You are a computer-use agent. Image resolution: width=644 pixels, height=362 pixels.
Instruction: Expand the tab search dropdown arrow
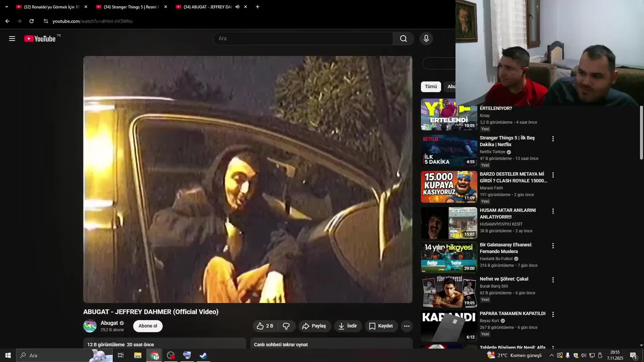point(7,7)
